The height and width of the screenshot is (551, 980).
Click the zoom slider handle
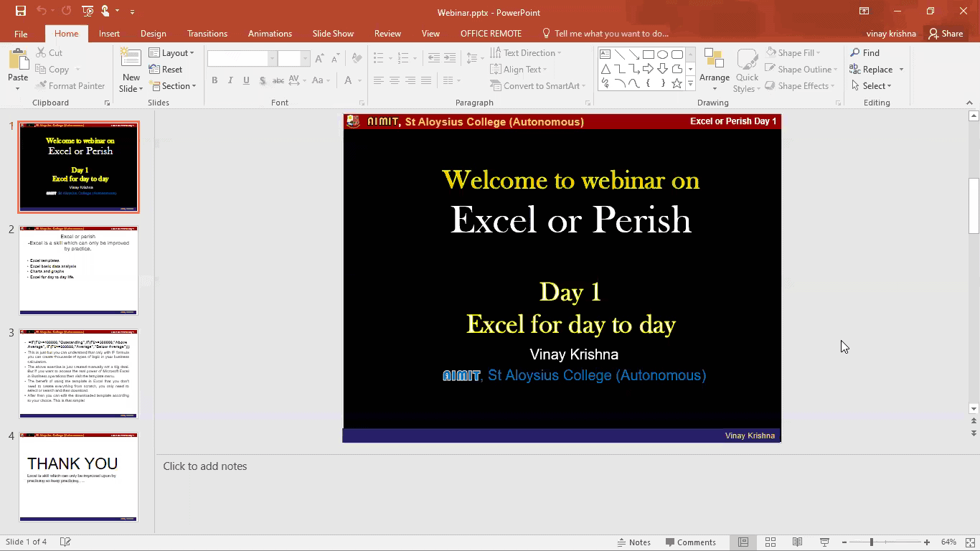click(872, 542)
